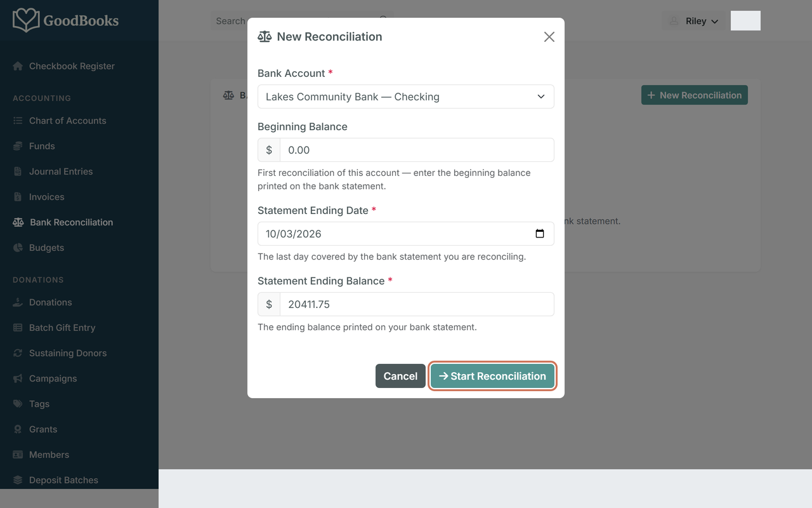Click the Members ID card icon
This screenshot has height=508, width=812.
[x=18, y=455]
